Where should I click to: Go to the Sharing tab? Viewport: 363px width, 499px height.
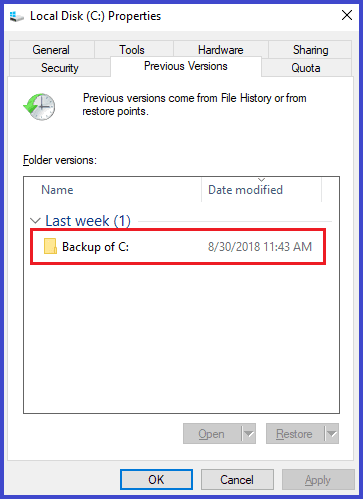[310, 50]
